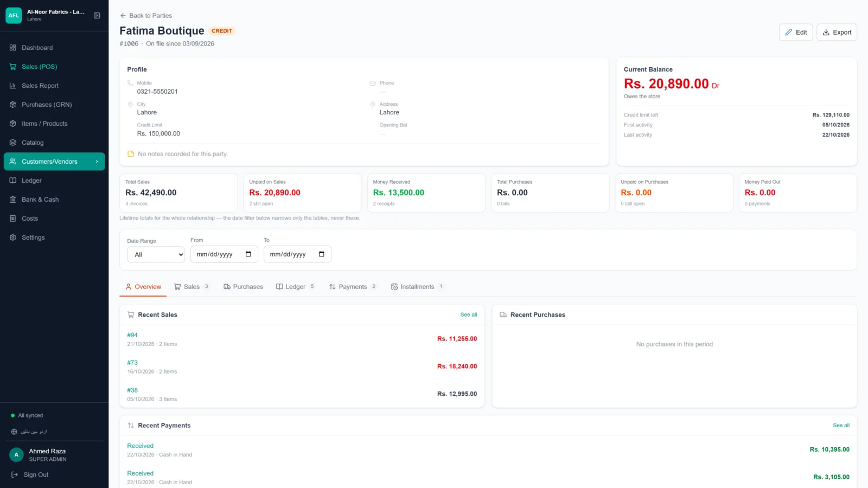Viewport: 868px width, 488px height.
Task: See all recent payments
Action: tap(841, 426)
